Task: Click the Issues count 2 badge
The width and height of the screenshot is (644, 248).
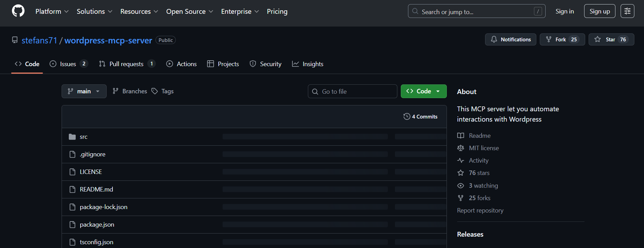Action: (x=84, y=64)
